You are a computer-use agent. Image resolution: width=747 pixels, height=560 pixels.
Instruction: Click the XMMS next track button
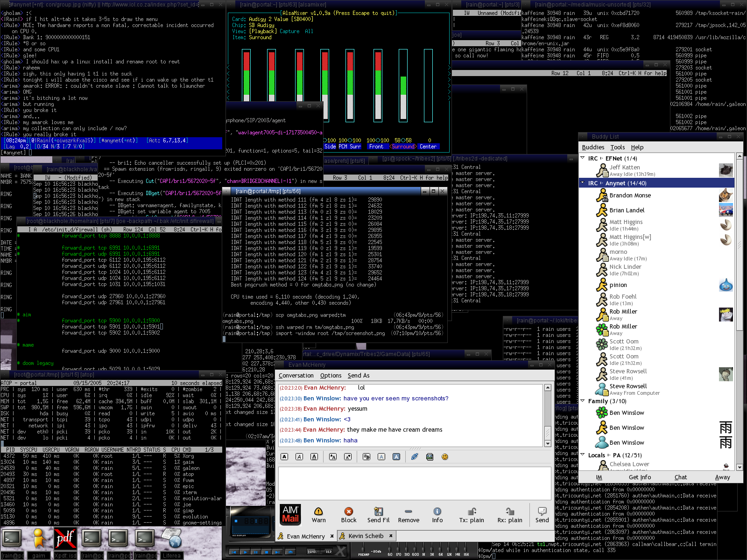tap(277, 552)
